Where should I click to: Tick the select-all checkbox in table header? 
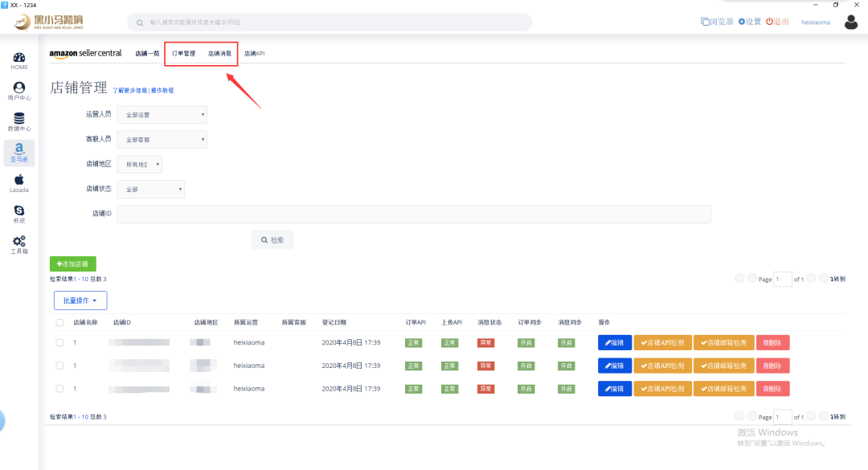pyautogui.click(x=59, y=322)
